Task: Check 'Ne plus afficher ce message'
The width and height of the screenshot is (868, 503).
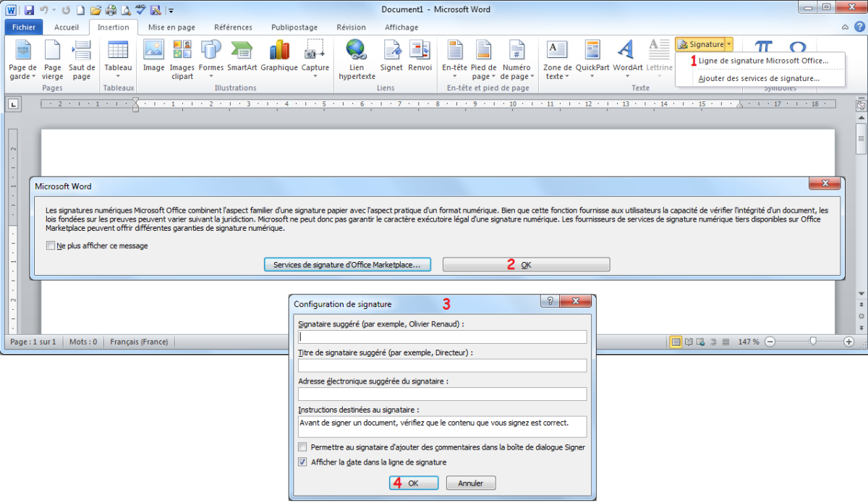Action: coord(51,246)
